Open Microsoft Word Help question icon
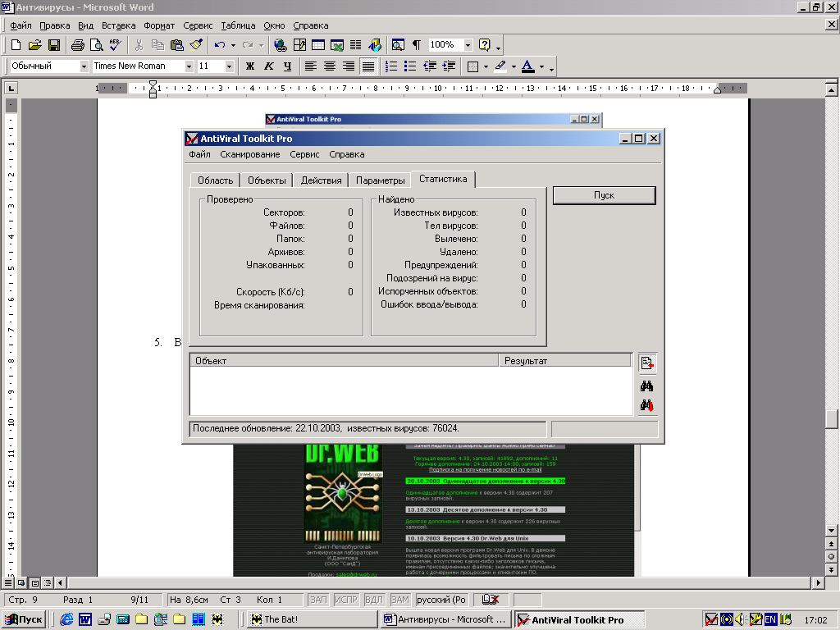 (484, 45)
